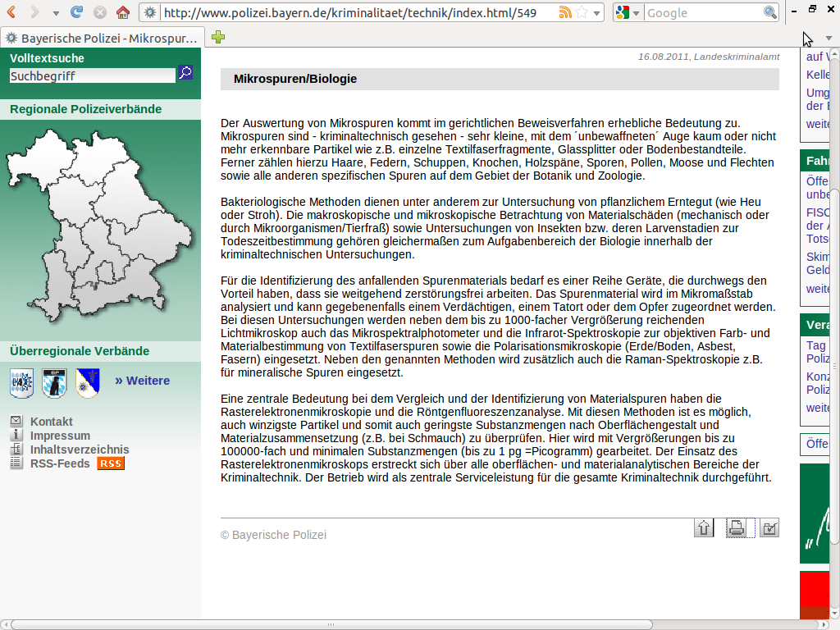Image resolution: width=840 pixels, height=630 pixels.
Task: Open the list all tabs dropdown
Action: click(829, 38)
